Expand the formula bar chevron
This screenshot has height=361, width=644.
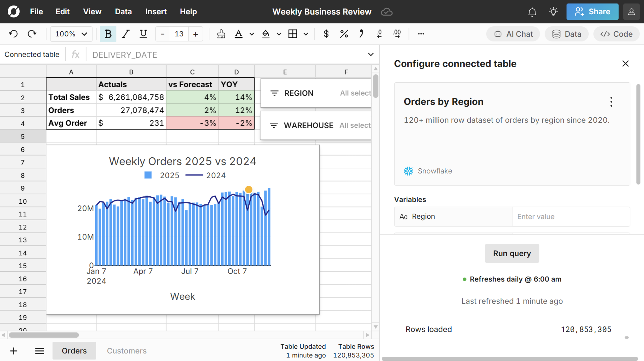pos(371,55)
